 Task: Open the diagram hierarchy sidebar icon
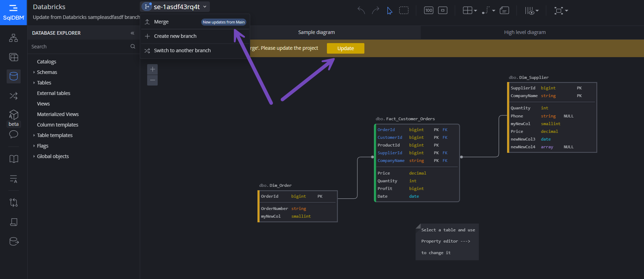point(14,38)
